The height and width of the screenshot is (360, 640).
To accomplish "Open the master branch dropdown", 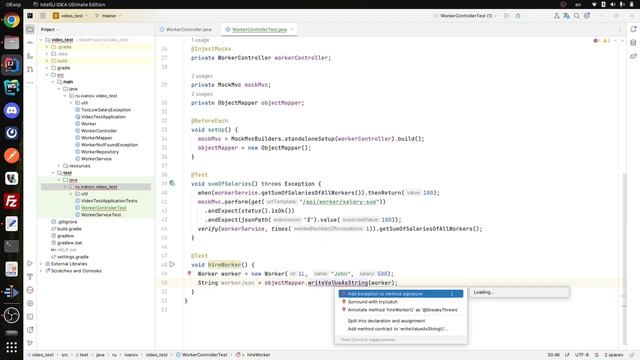I will [x=108, y=16].
